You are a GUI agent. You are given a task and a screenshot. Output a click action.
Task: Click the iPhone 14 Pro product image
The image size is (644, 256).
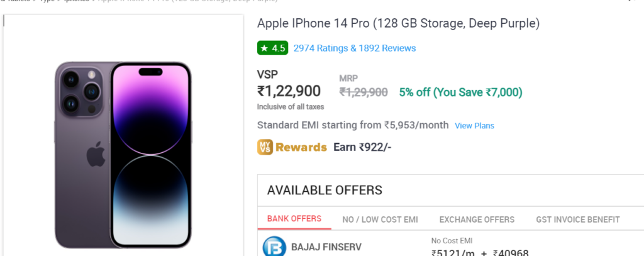tap(123, 155)
